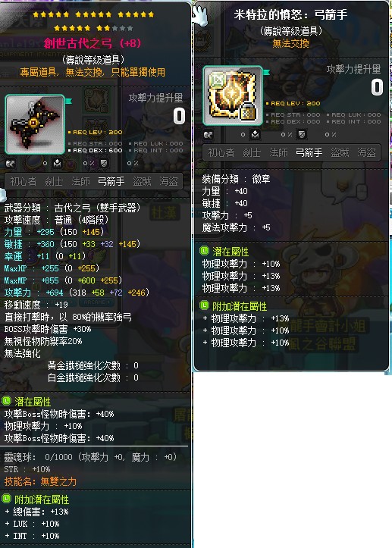
Task: Click the 技能名: 無雙之力 skill text
Action: coord(40,481)
